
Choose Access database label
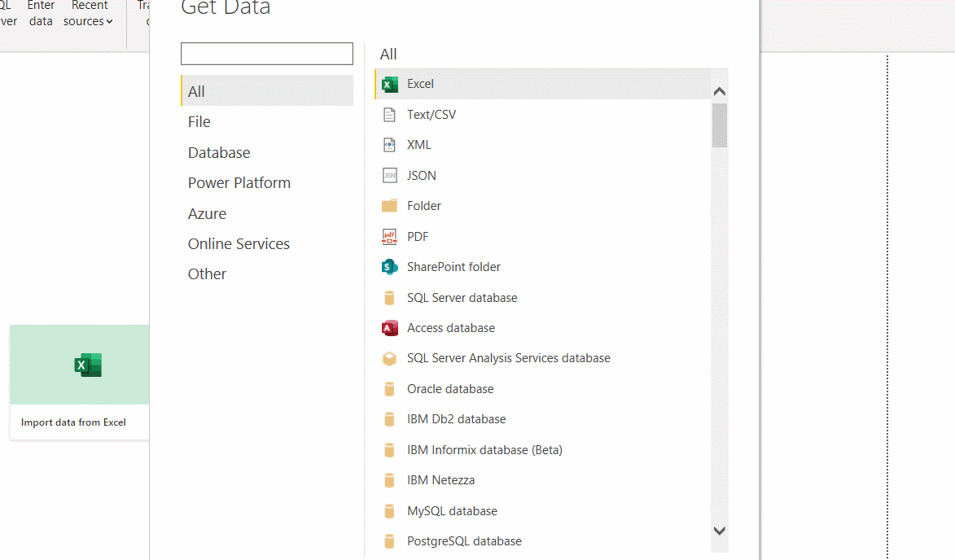[451, 328]
